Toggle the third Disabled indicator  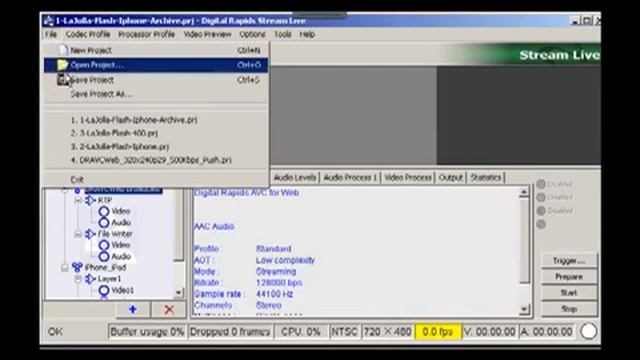click(541, 211)
